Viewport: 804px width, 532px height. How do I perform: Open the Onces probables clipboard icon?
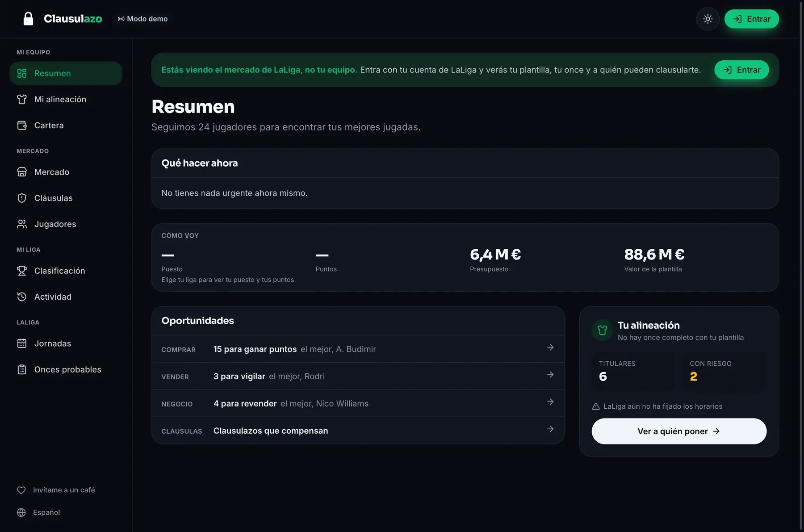tap(22, 369)
